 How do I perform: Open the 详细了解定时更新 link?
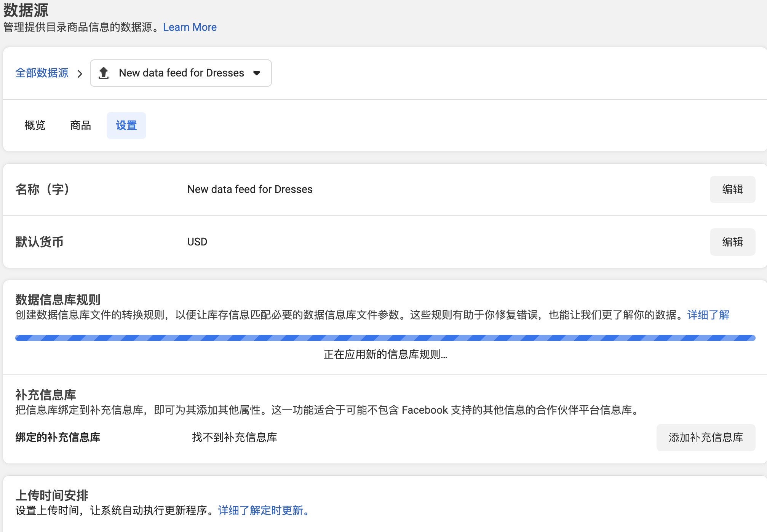click(x=263, y=511)
